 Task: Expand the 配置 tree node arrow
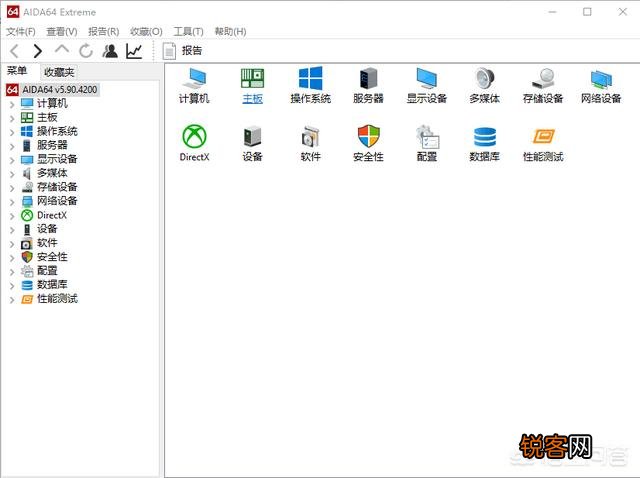[12, 271]
